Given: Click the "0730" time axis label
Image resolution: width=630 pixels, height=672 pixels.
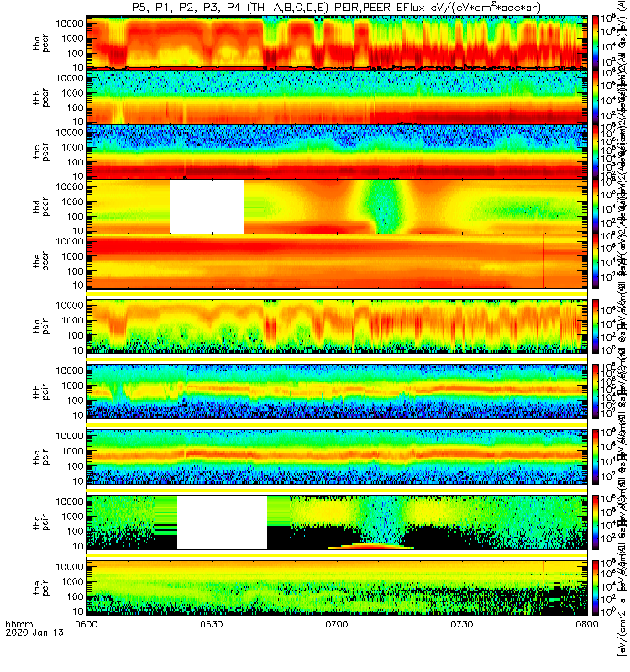Looking at the screenshot, I should click(461, 624).
